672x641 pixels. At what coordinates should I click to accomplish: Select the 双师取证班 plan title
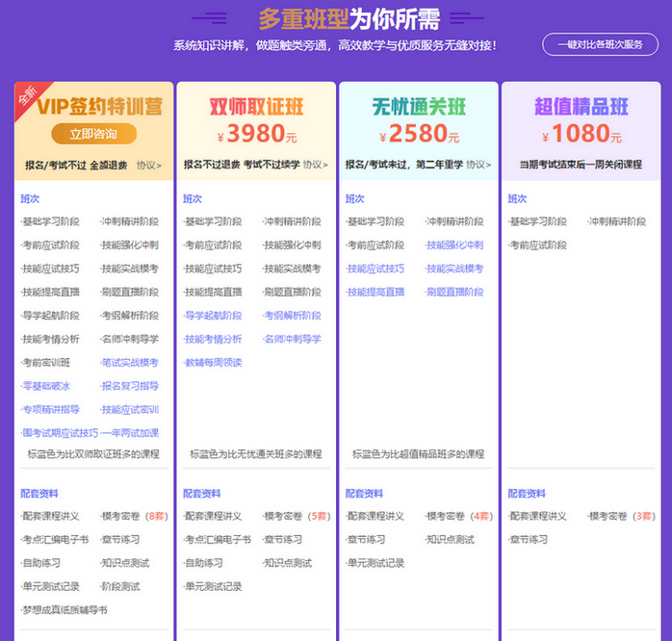click(256, 106)
